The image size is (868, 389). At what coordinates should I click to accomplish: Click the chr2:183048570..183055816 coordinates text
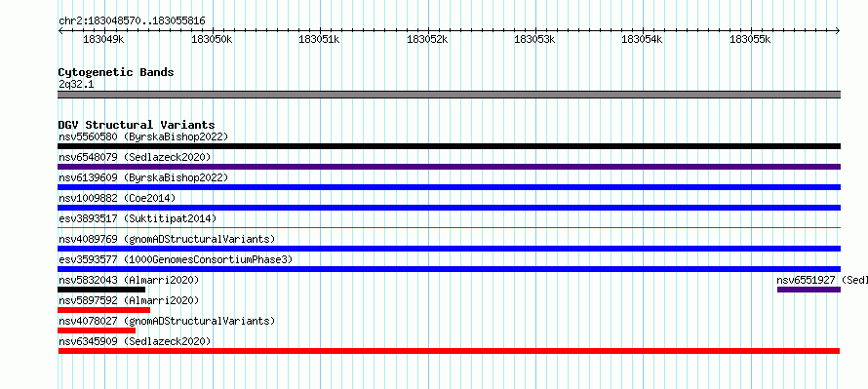pos(132,21)
